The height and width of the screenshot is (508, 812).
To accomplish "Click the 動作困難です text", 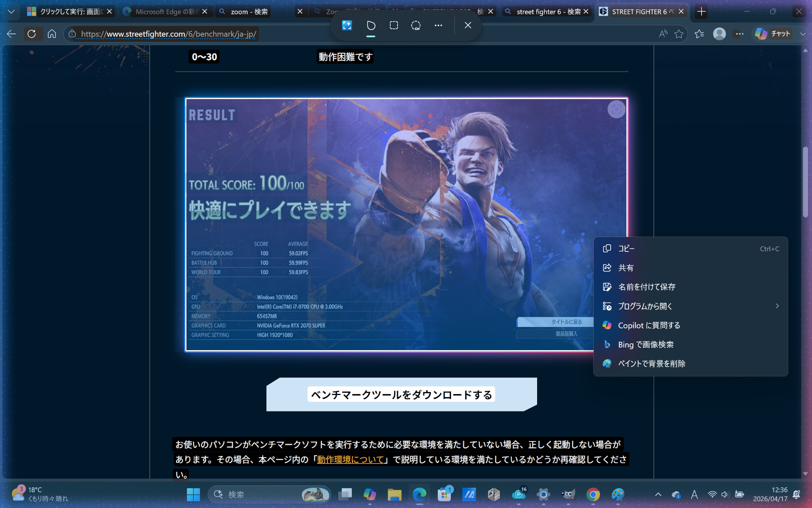I will [345, 57].
